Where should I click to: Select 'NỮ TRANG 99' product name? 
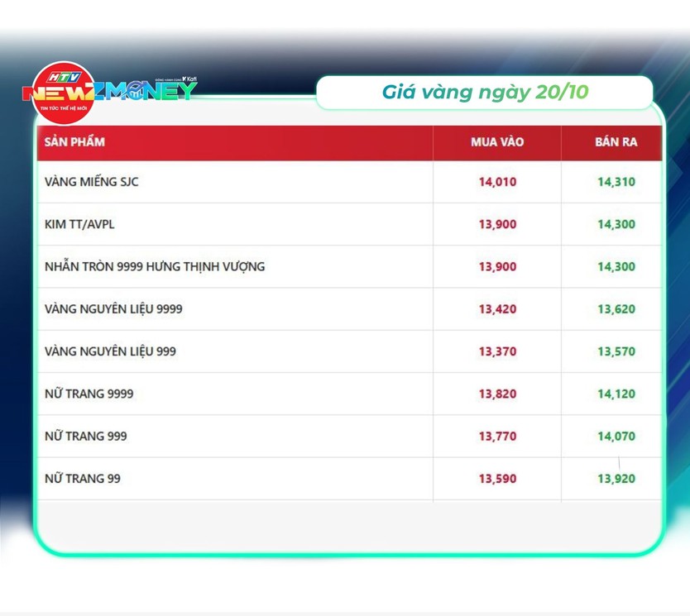83,479
